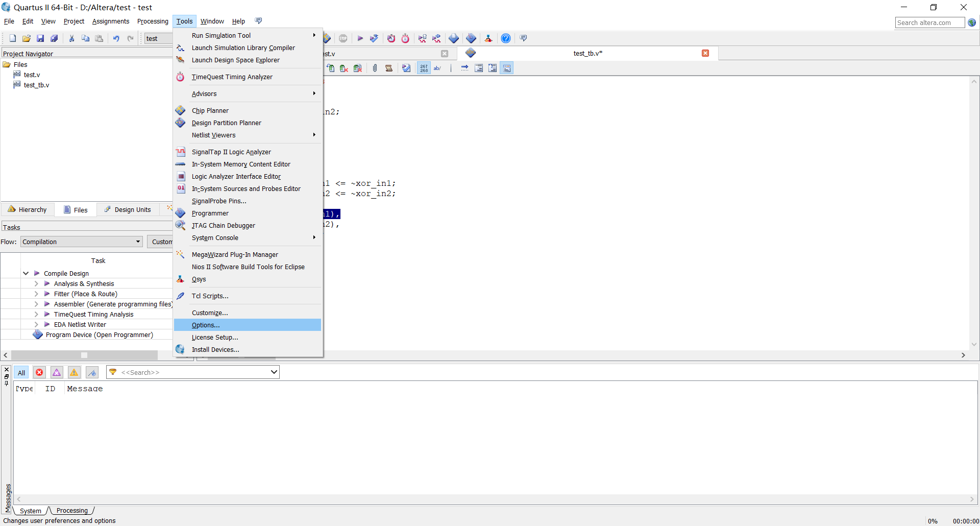Click the paperclip attach icon in editor toolbar
This screenshot has height=526, width=980.
click(375, 67)
